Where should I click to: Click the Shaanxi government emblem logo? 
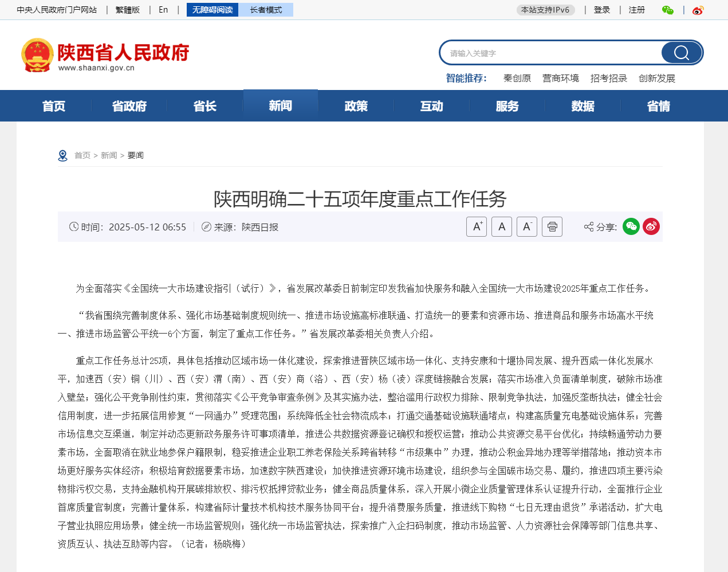click(x=37, y=55)
